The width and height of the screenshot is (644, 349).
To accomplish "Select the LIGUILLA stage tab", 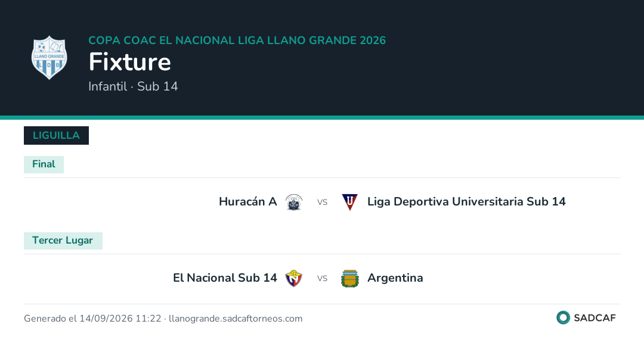I will click(56, 135).
